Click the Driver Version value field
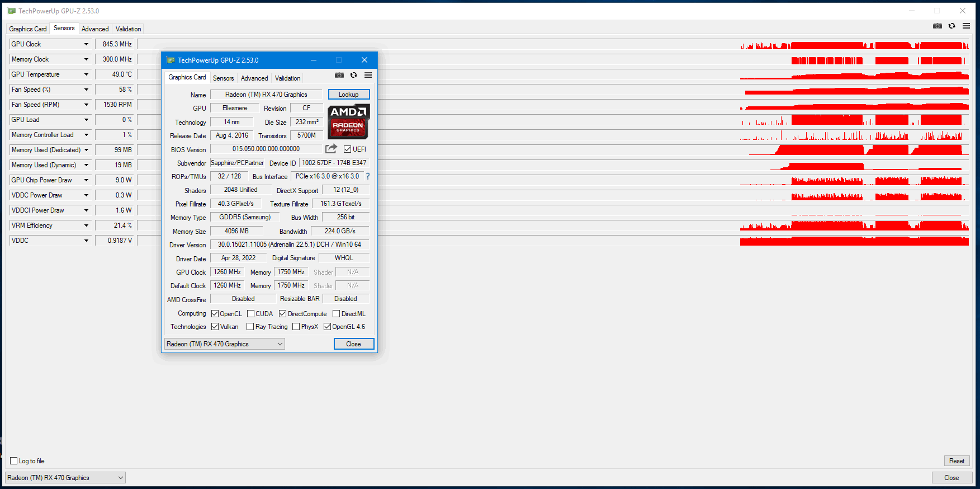This screenshot has height=489, width=980. 290,244
